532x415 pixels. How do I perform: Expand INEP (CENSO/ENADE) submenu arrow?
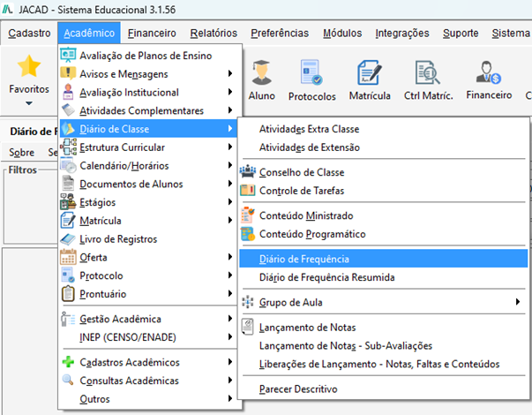(230, 337)
